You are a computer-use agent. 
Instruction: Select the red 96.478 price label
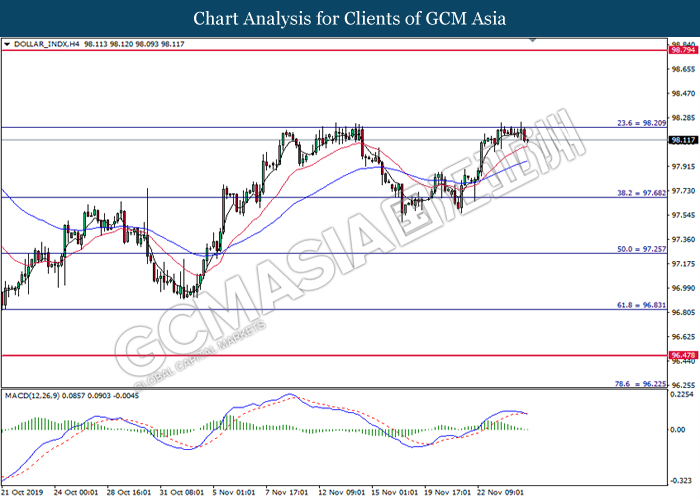click(682, 355)
